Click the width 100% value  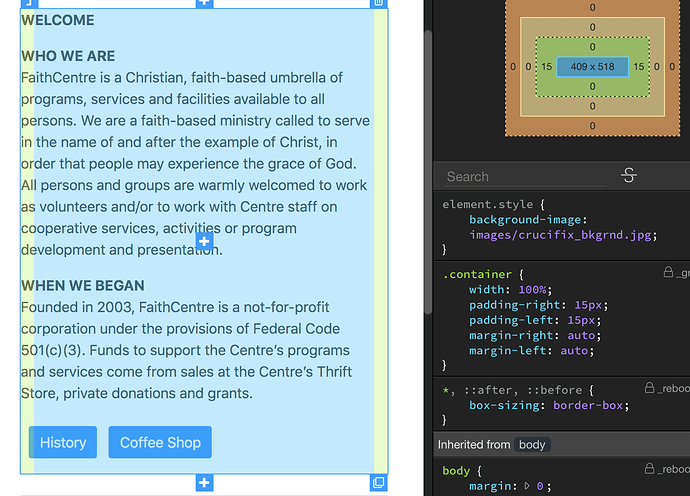[x=532, y=290]
